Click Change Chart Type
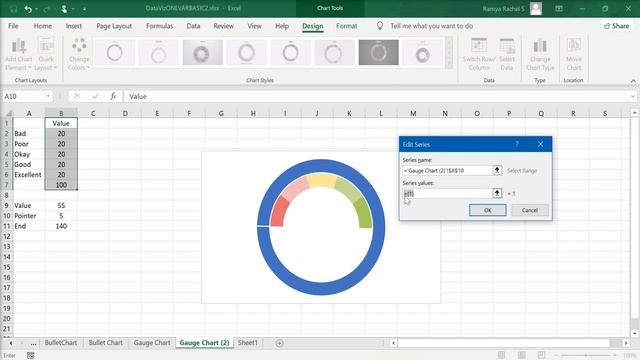Image resolution: width=640 pixels, height=360 pixels. click(540, 54)
